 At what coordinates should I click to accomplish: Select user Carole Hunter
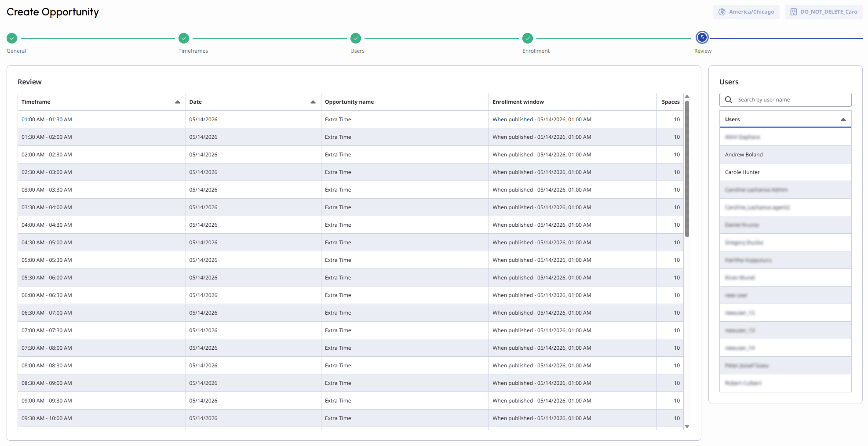pos(785,172)
